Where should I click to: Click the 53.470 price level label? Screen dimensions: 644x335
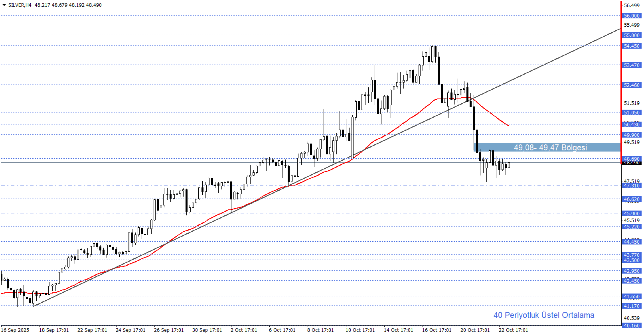tap(632, 65)
